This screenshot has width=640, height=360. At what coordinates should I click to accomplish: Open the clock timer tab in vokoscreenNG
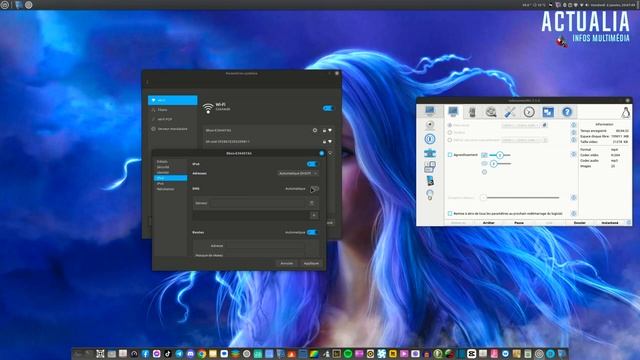pos(529,111)
